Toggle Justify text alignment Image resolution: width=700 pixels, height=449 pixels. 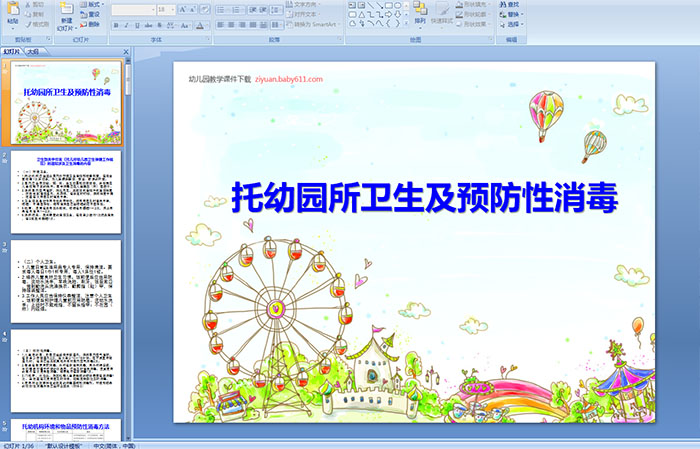pos(253,25)
